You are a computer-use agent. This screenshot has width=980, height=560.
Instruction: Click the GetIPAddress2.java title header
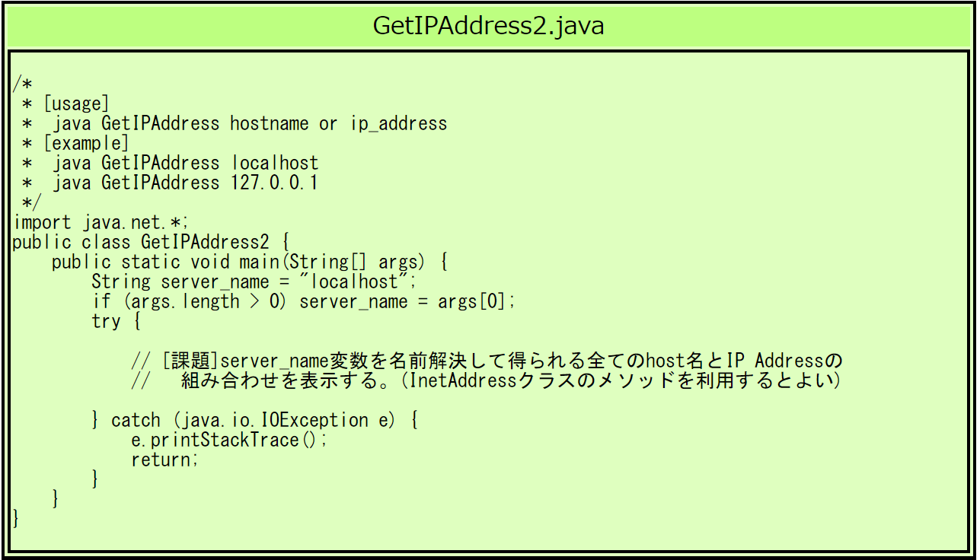pos(489,26)
